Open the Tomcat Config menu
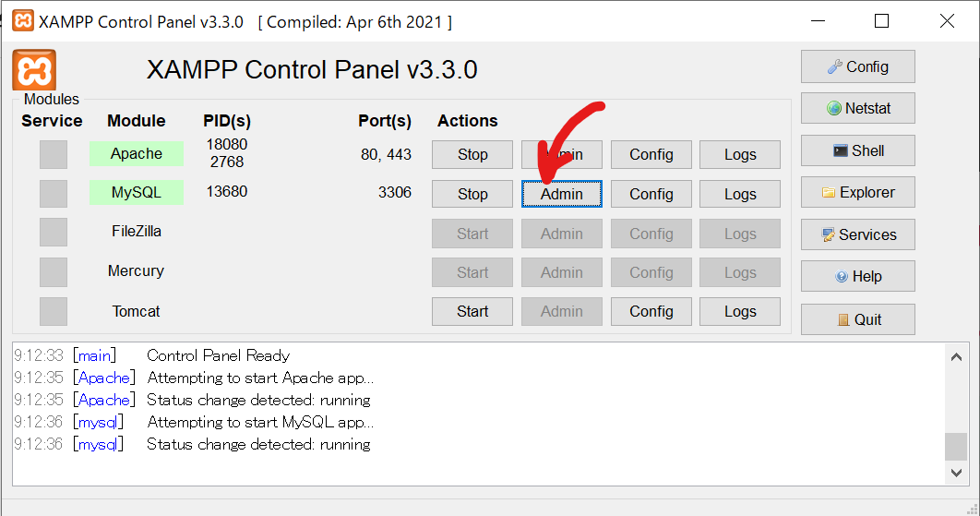 651,311
